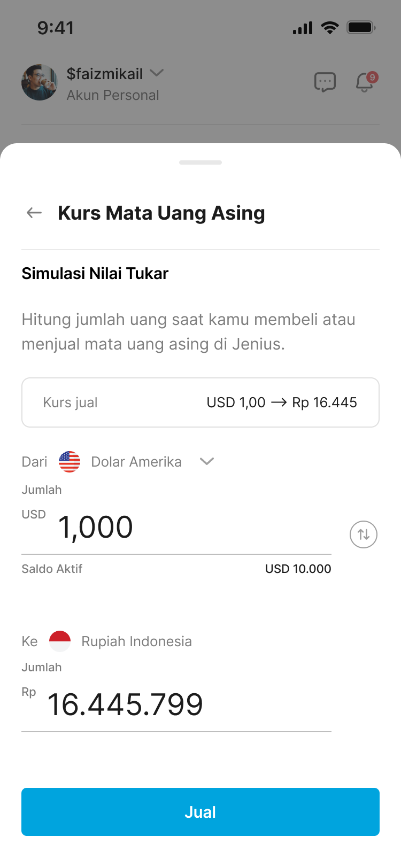401x868 pixels.
Task: Focus the Rupiah amount input field
Action: coord(176,704)
